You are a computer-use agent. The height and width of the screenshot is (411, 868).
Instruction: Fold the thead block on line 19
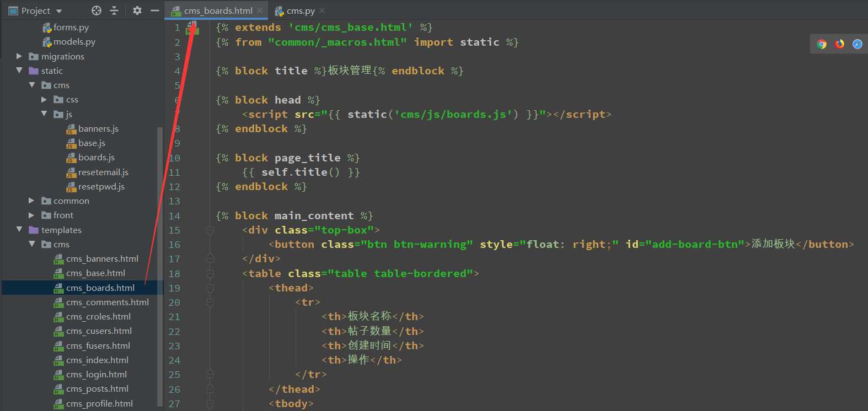[x=210, y=288]
